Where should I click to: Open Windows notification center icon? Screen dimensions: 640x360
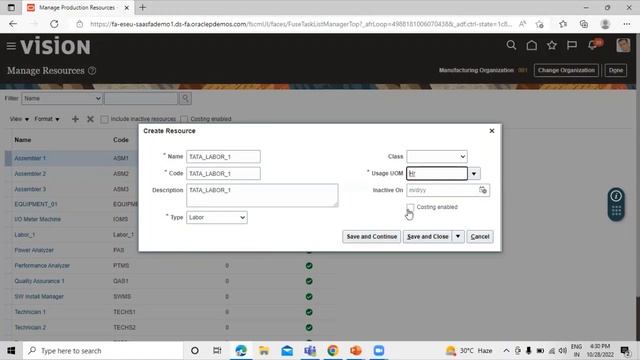coord(624,351)
